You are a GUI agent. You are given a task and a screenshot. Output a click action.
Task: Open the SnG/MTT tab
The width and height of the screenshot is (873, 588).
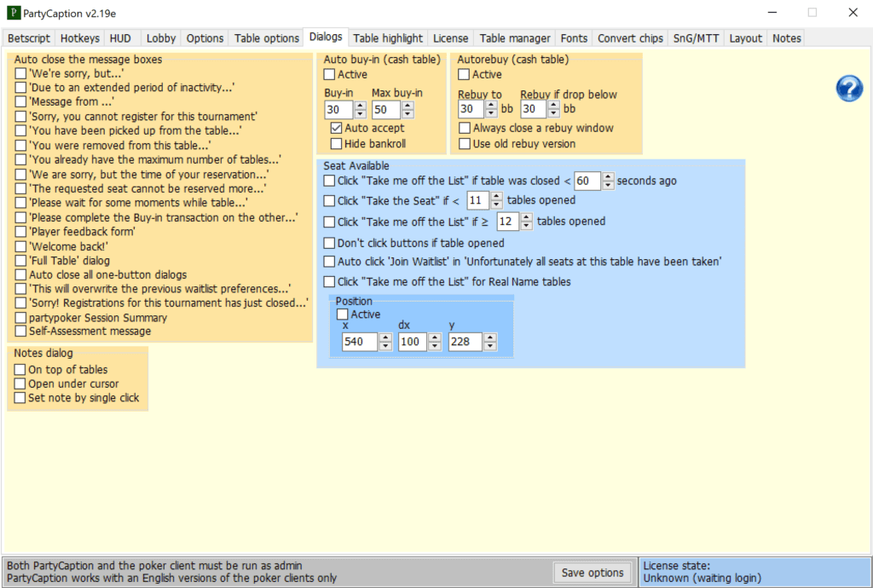point(696,38)
